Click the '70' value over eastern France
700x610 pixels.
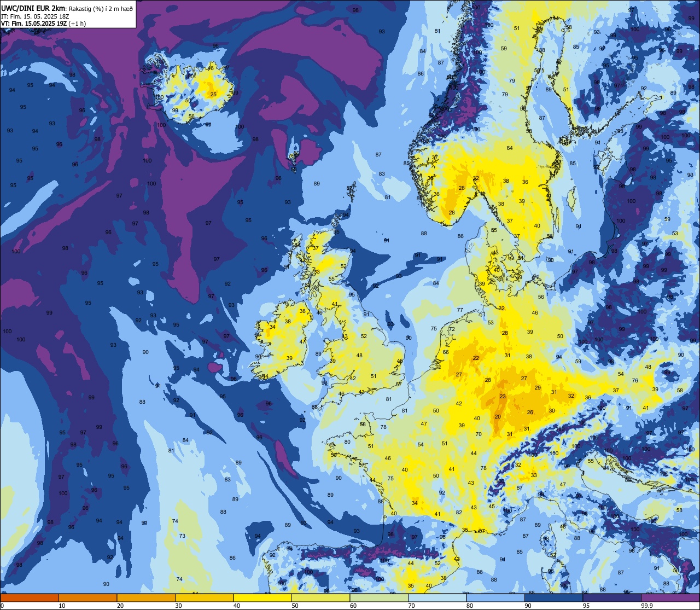479,434
